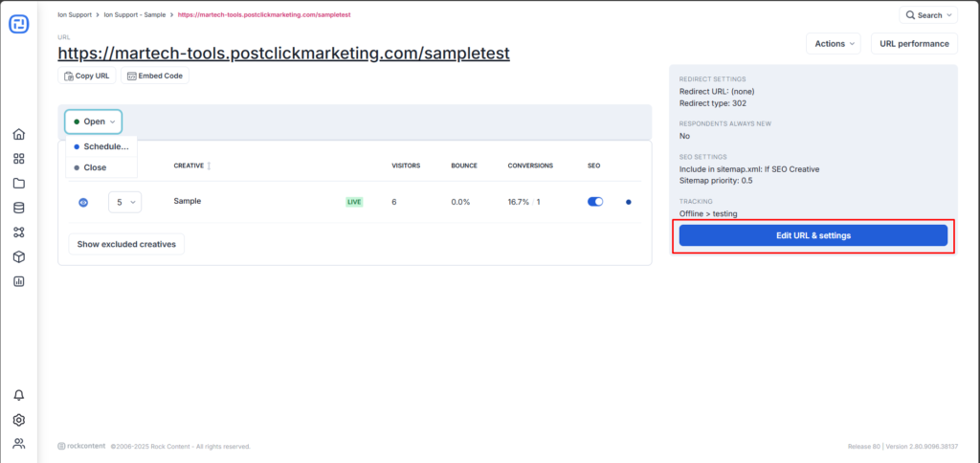Click the rockcontent footer logo

tap(82, 446)
